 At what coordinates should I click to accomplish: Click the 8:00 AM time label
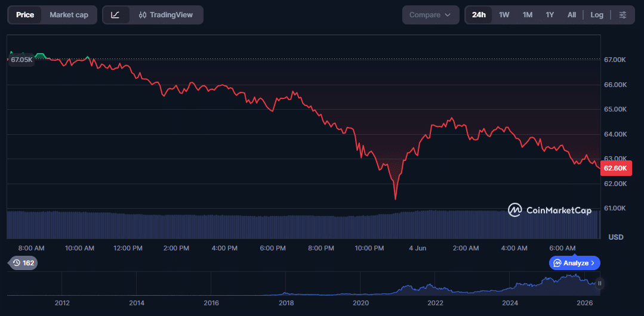coord(32,248)
